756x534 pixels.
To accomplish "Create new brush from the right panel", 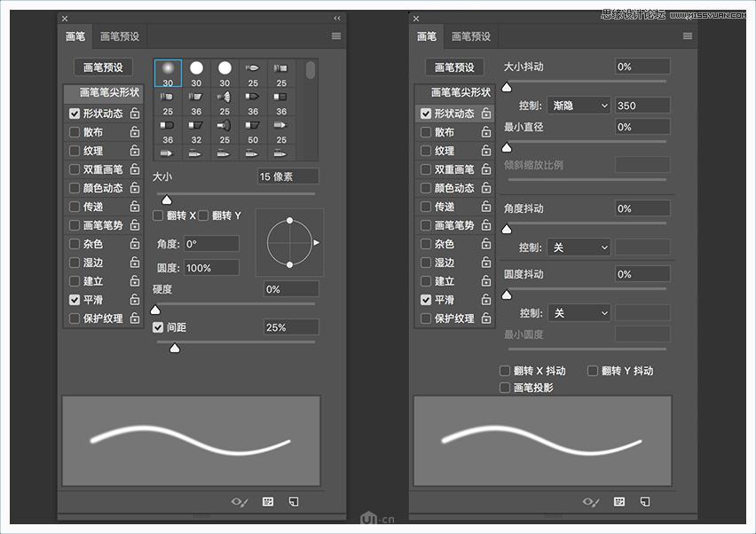I will click(644, 501).
